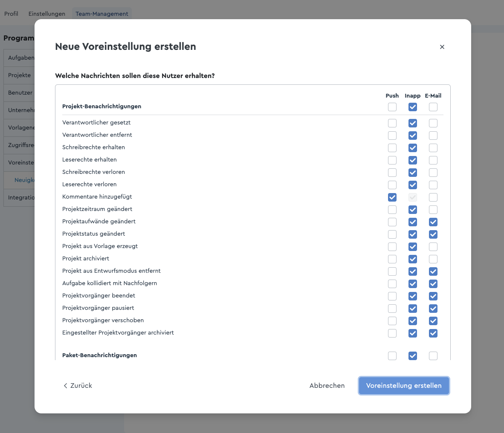Switch to the Profil tab
504x433 pixels.
tap(11, 14)
